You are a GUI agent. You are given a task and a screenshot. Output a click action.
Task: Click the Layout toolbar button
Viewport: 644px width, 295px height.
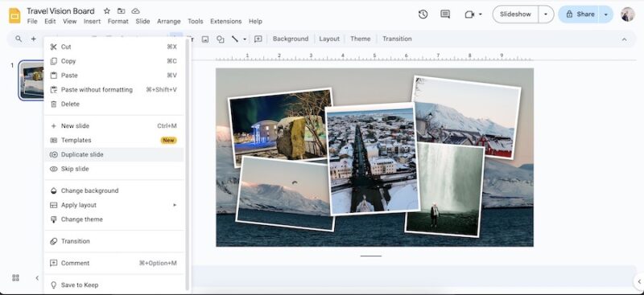point(329,39)
